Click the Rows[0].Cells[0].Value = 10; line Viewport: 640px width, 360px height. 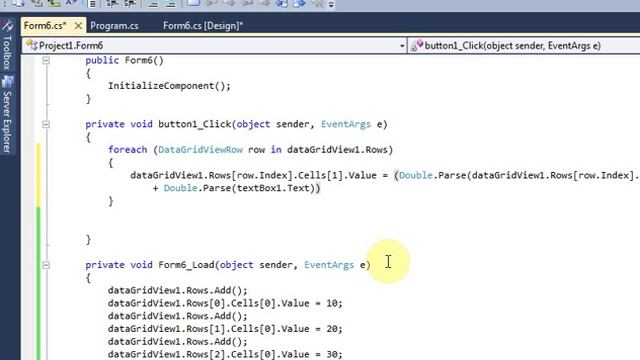(225, 304)
